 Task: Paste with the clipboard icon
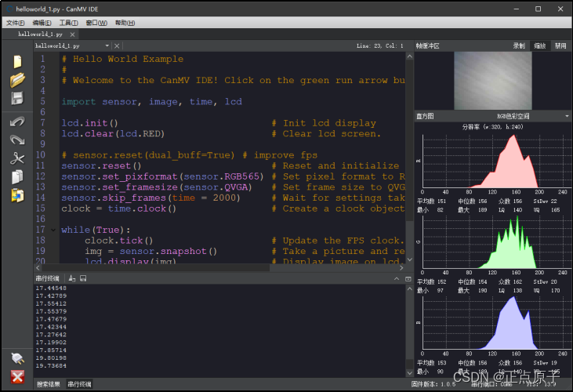click(x=17, y=195)
